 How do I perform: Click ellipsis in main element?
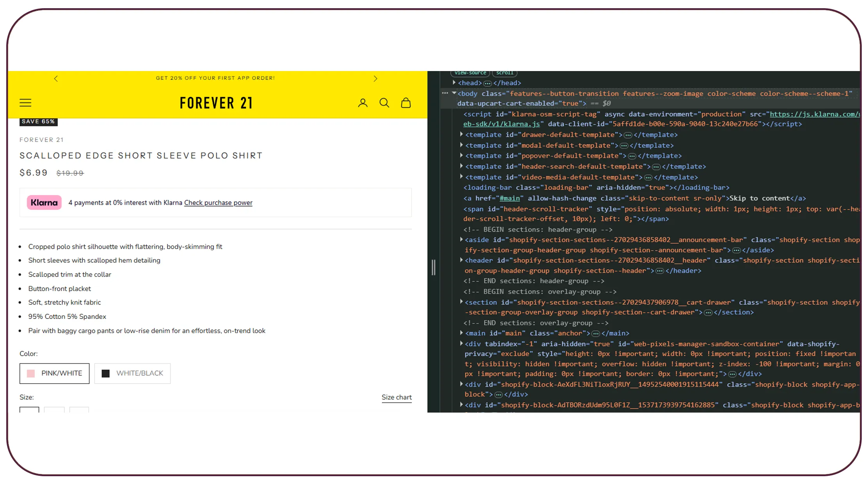[595, 334]
